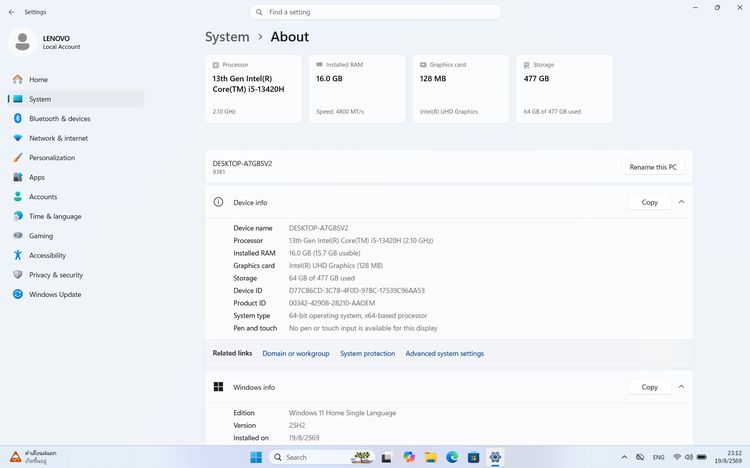Open the Graphics card summary card
Image resolution: width=750 pixels, height=468 pixels.
[461, 89]
